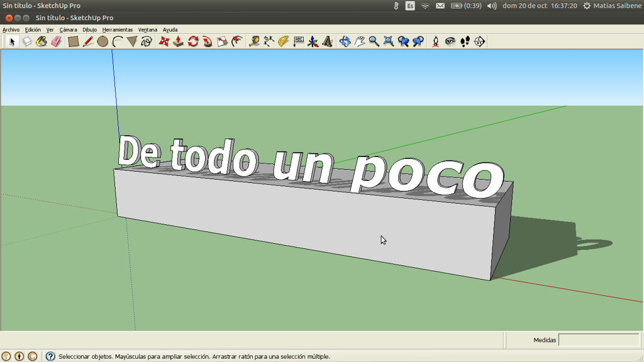This screenshot has width=644, height=362.
Task: Select the Axes tool
Action: click(x=313, y=41)
